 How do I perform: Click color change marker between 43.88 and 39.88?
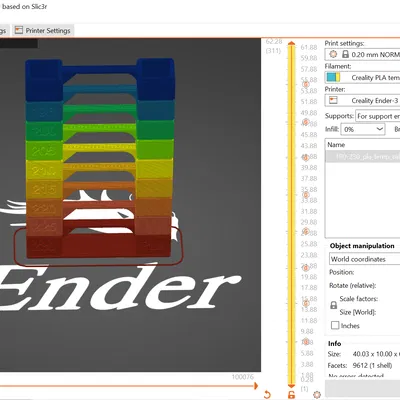coord(306,157)
